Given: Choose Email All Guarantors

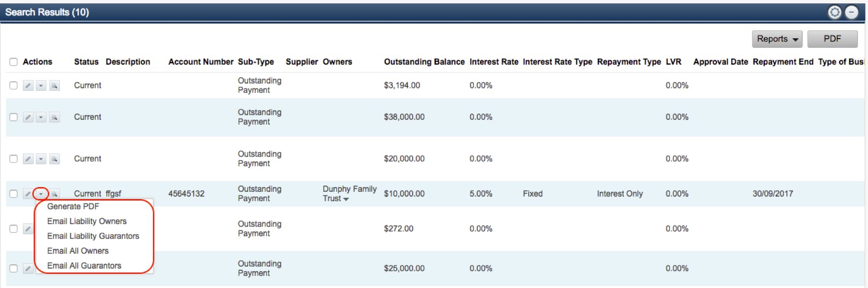Looking at the screenshot, I should click(84, 266).
